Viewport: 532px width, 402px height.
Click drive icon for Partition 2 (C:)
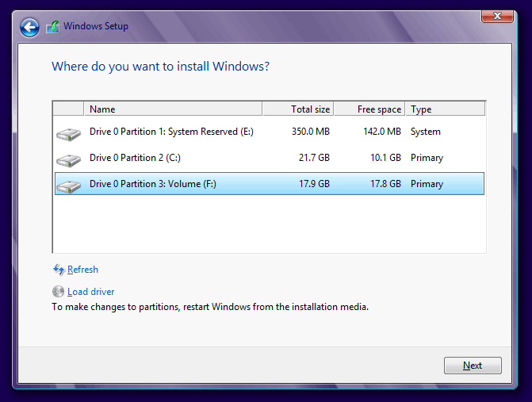pyautogui.click(x=68, y=160)
